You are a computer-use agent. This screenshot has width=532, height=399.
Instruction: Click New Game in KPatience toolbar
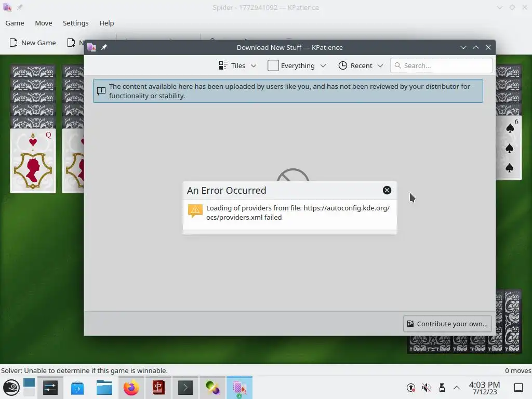pyautogui.click(x=33, y=43)
